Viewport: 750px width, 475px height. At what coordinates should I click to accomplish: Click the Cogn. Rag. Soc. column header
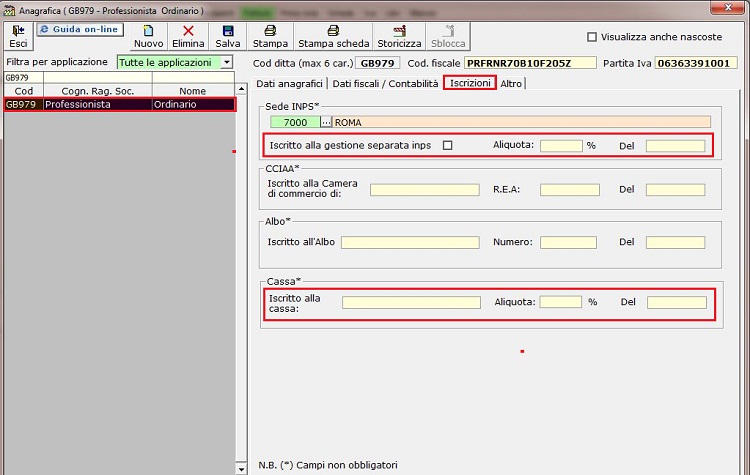[98, 91]
